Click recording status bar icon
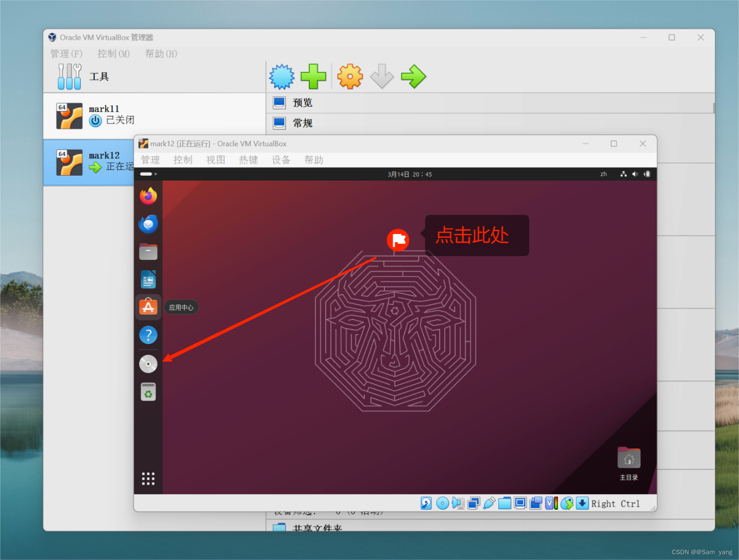This screenshot has width=739, height=560. pyautogui.click(x=536, y=503)
